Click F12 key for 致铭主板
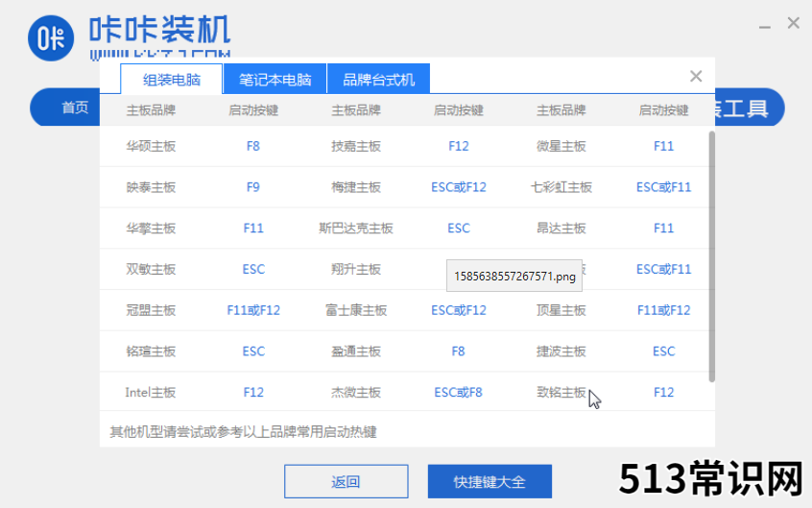The image size is (812, 508). [x=663, y=392]
